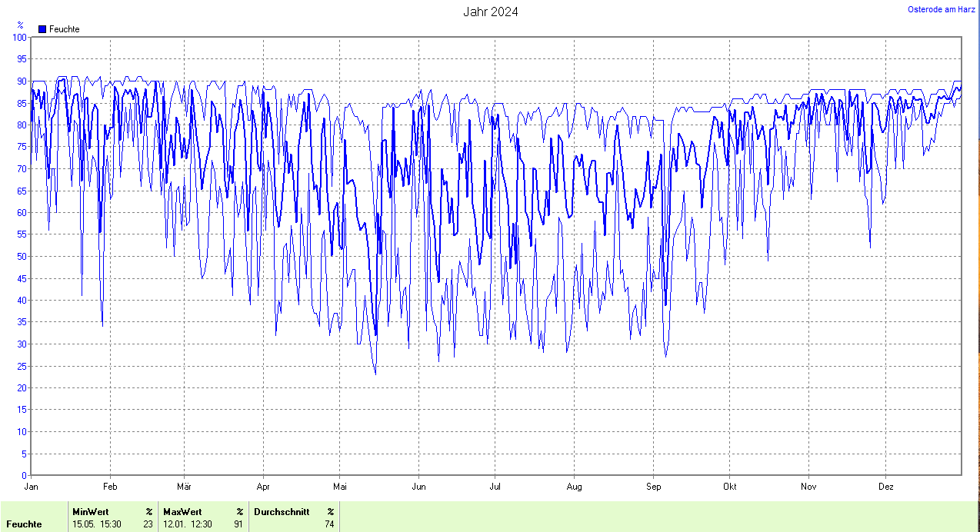Select the minimum date 15.05. 15:30 cell
The height and width of the screenshot is (532, 980).
(95, 524)
